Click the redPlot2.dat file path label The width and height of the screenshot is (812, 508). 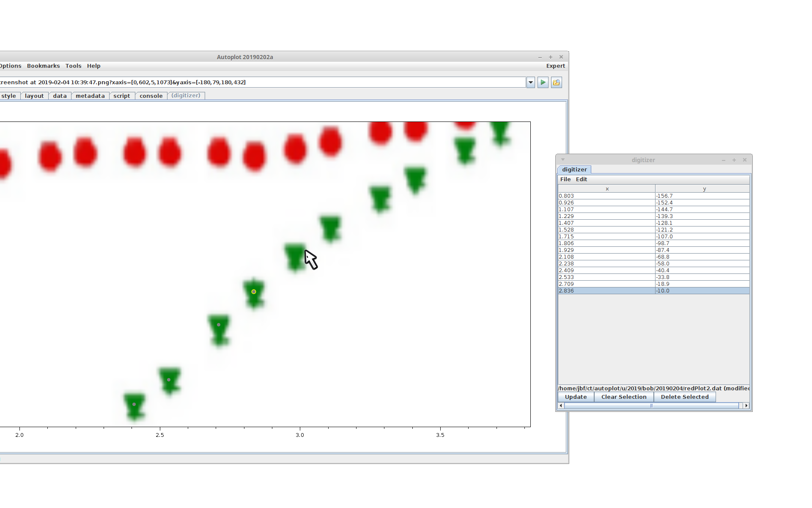coord(654,388)
